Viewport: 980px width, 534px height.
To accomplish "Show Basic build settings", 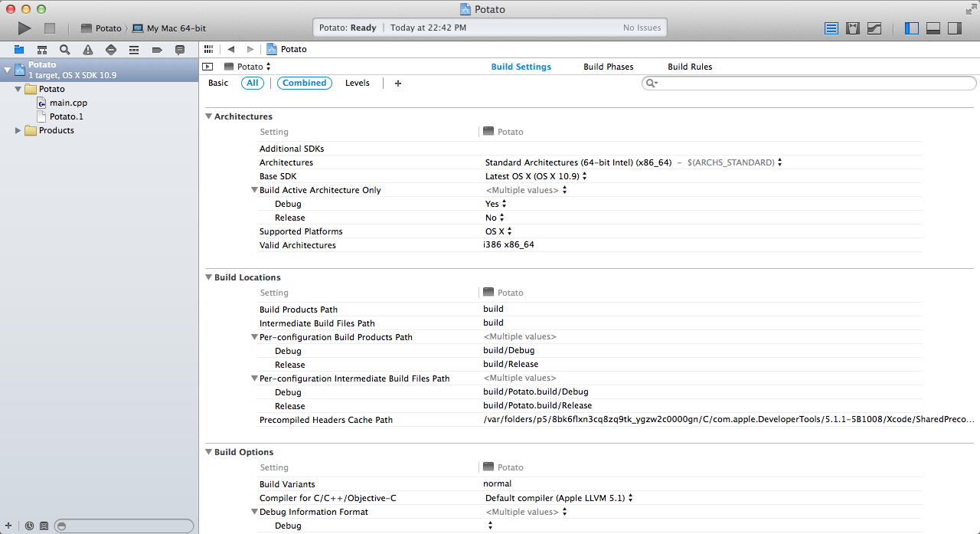I will [218, 83].
